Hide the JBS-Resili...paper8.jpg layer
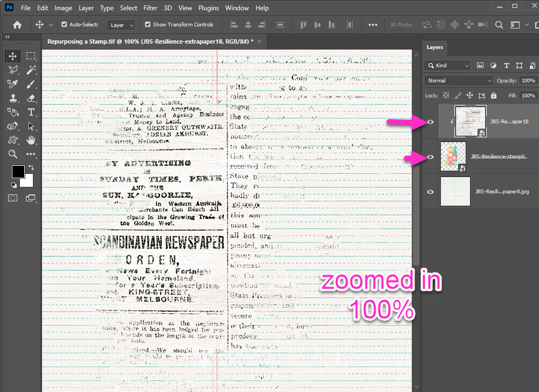This screenshot has width=539, height=392. (x=430, y=192)
